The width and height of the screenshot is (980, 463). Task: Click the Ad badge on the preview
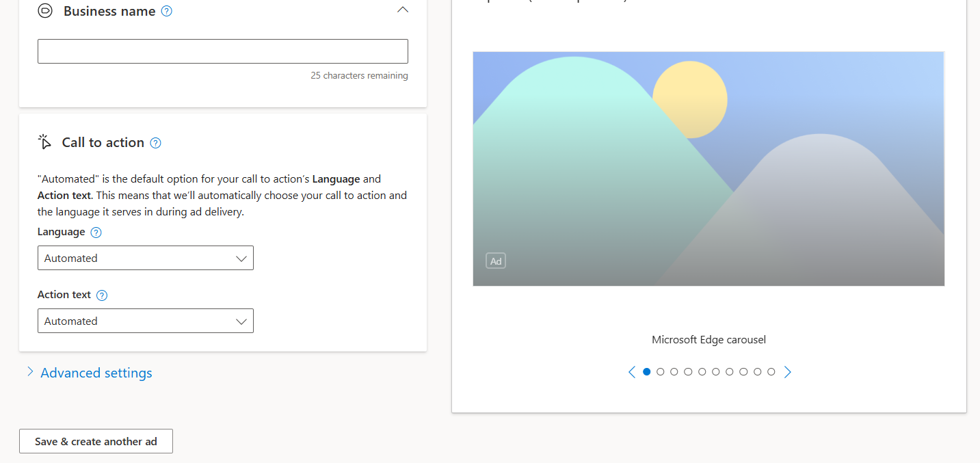(x=496, y=261)
